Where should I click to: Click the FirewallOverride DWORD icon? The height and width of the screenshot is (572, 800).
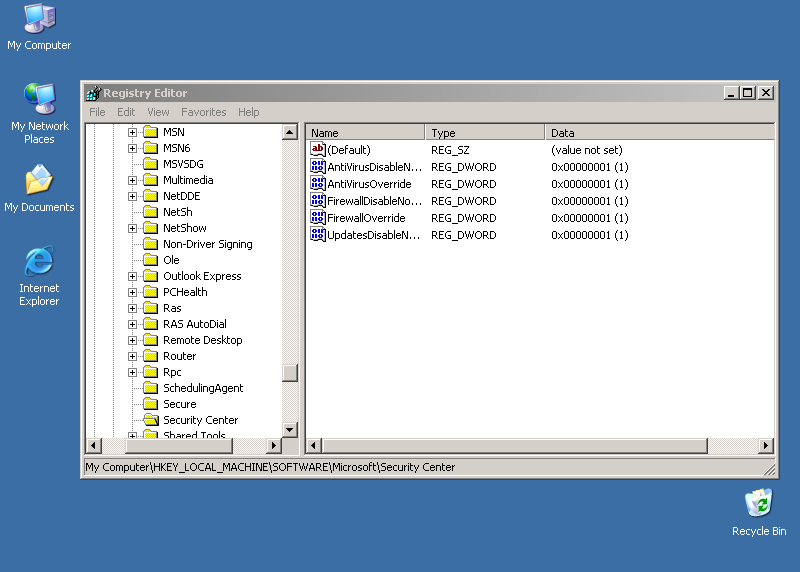tap(317, 218)
